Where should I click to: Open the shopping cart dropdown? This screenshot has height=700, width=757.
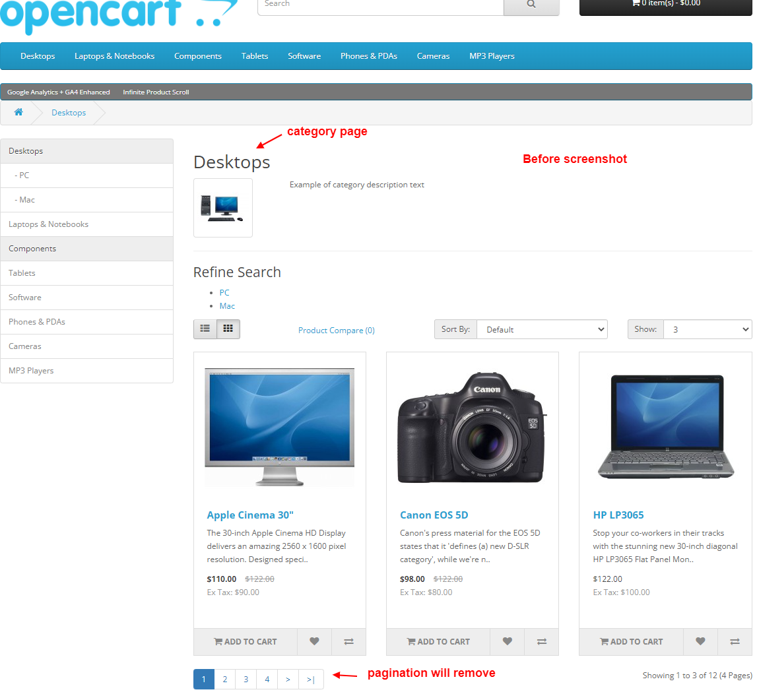pos(665,5)
